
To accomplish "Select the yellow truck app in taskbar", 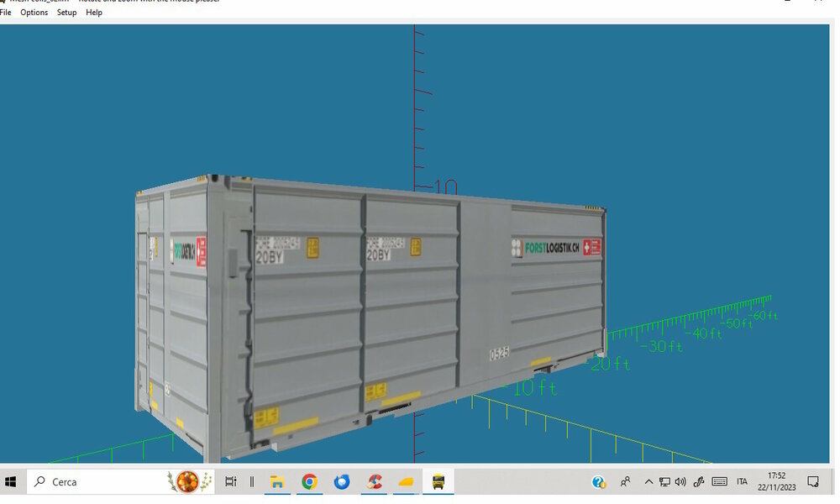I will (438, 482).
